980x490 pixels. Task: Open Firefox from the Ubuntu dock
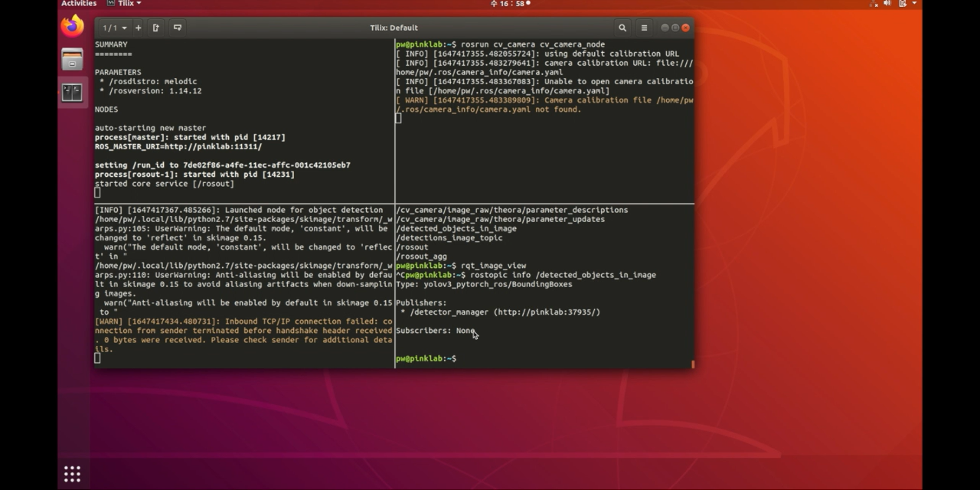72,26
